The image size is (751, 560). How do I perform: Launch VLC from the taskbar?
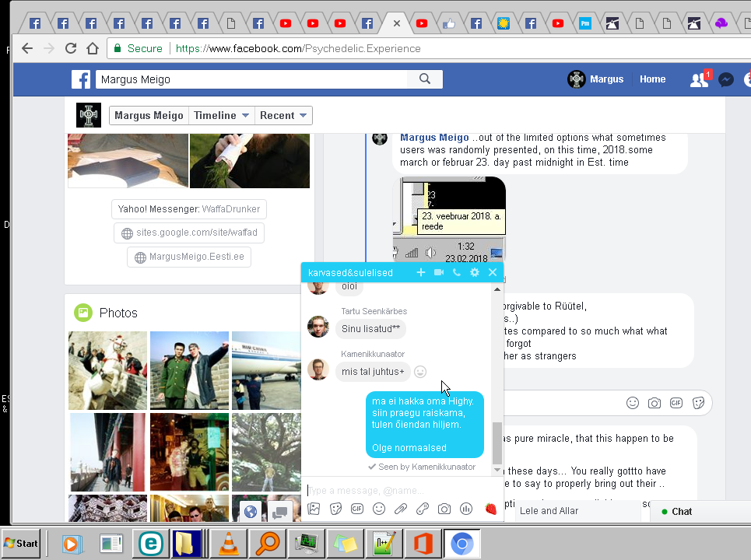point(229,544)
